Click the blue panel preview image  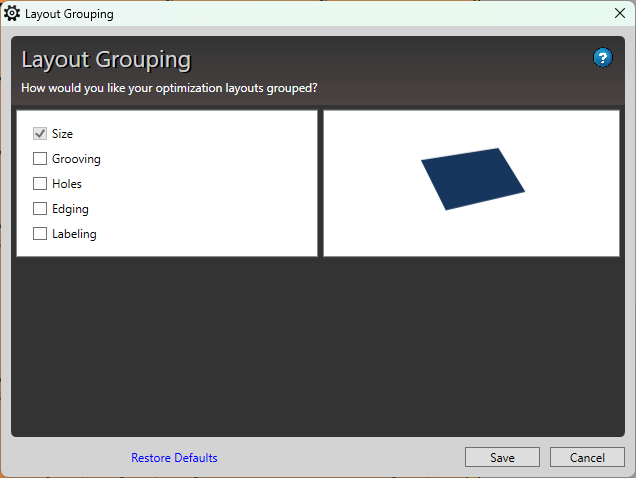tap(473, 179)
